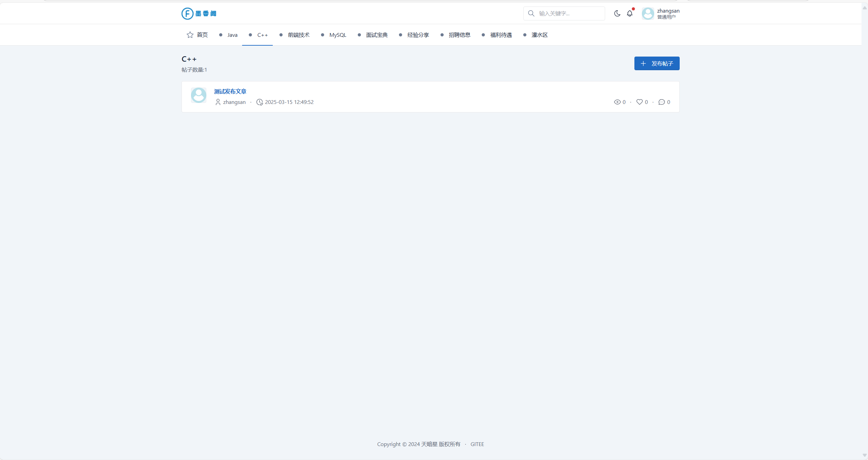Switch to the MySQL tab
The width and height of the screenshot is (868, 460).
[337, 35]
